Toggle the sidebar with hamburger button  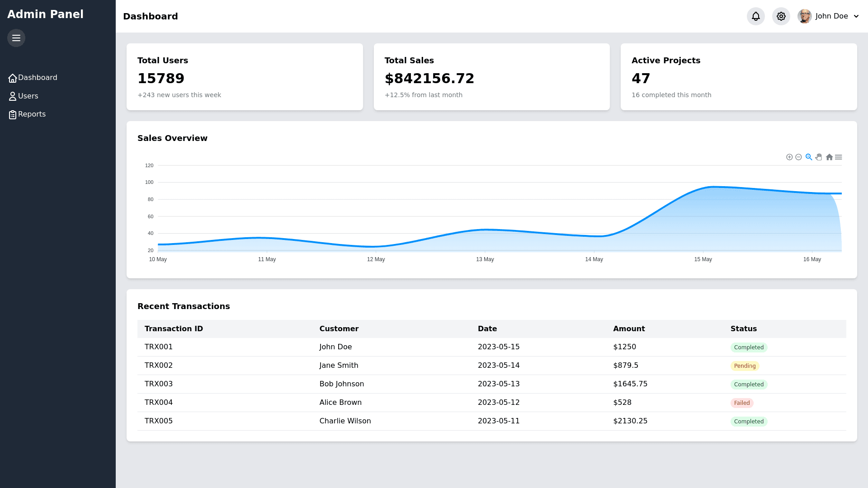pos(16,38)
